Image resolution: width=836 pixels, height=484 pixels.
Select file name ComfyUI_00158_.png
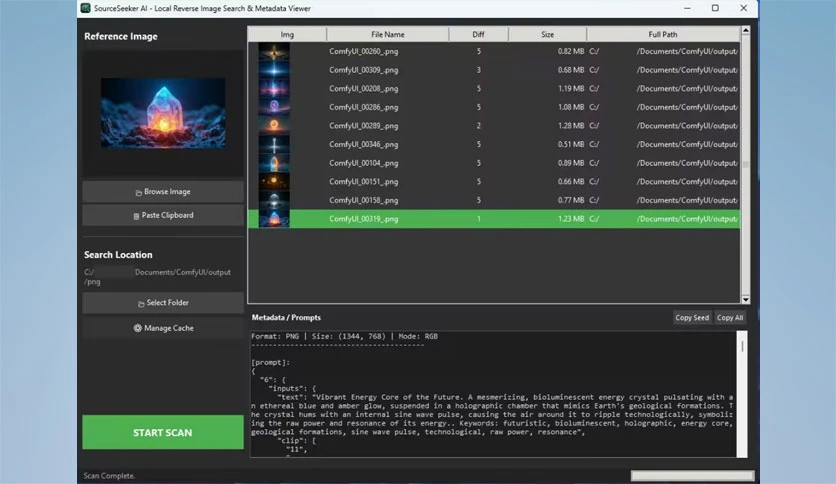click(364, 201)
